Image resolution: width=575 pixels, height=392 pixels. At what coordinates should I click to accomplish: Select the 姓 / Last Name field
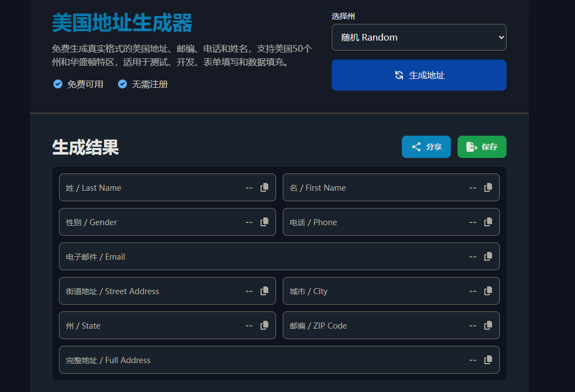(167, 187)
